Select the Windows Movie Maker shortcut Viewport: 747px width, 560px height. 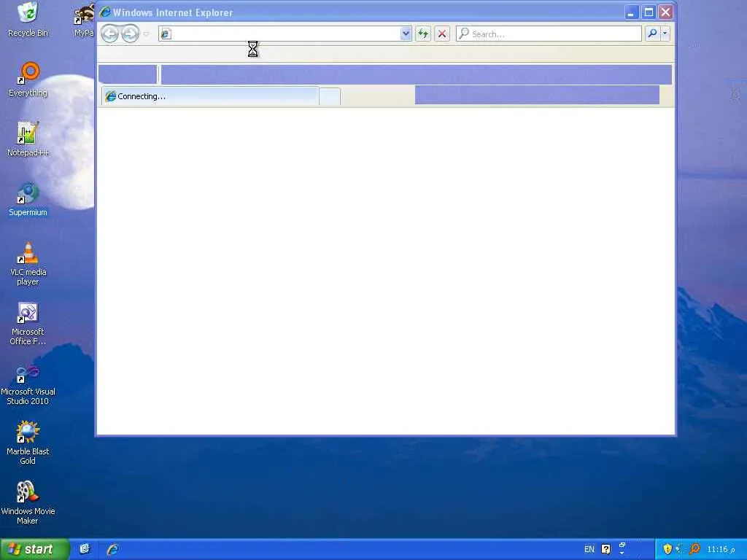point(28,503)
